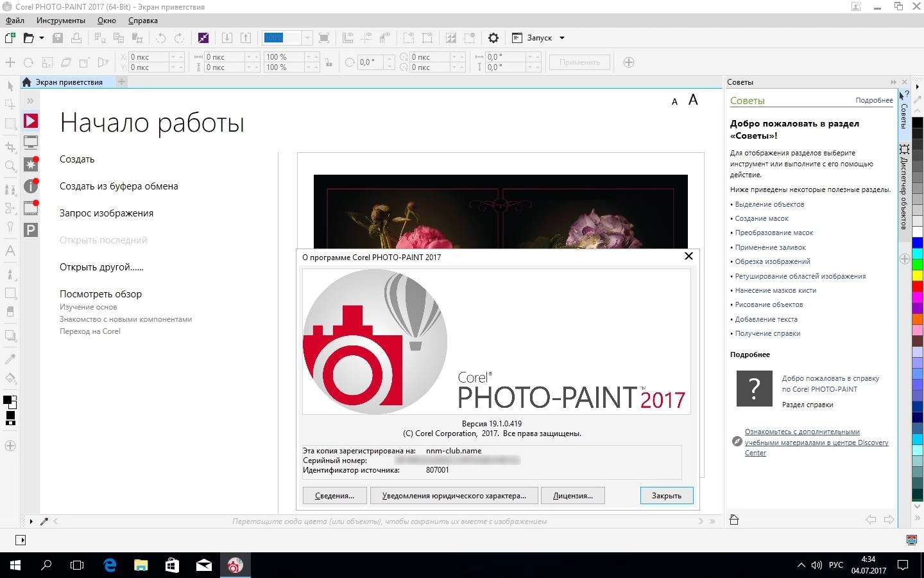Pick the red color swatch
This screenshot has height=578, width=924.
(918, 286)
